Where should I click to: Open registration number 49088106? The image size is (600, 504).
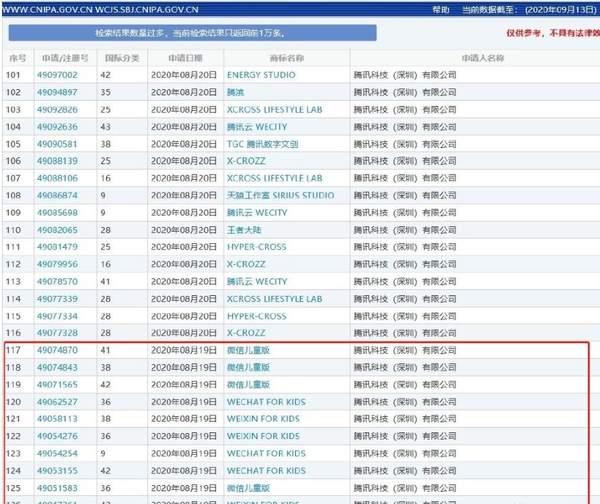57,178
